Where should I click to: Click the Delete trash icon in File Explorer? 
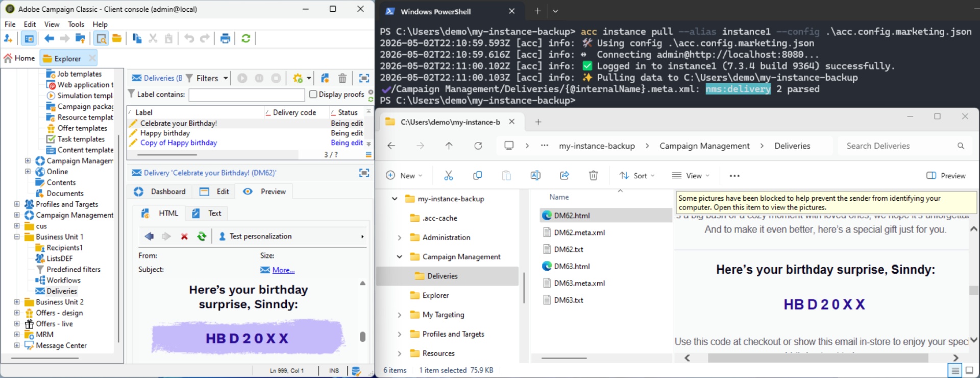[x=594, y=176]
